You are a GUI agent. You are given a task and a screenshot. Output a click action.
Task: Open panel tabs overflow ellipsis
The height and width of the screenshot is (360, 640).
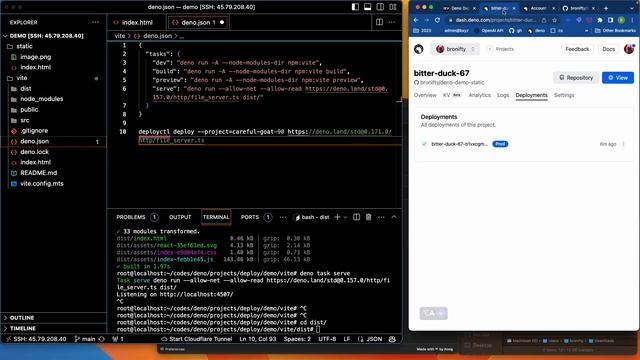(x=282, y=217)
